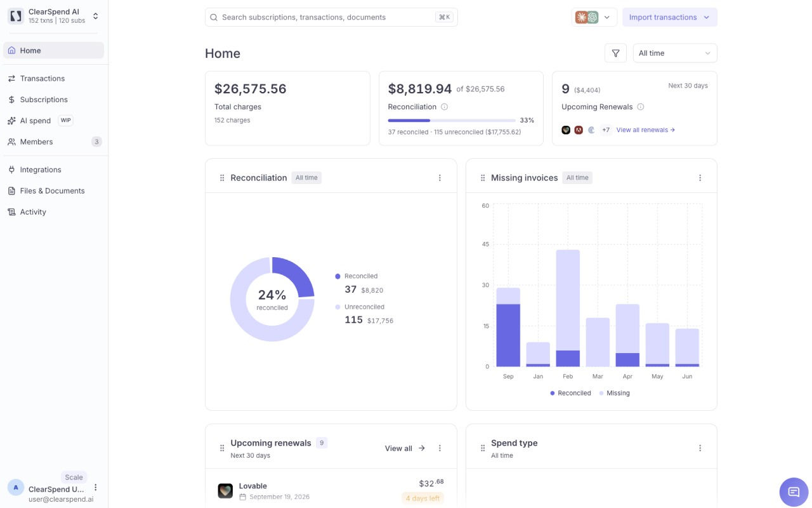Click View all in Upcoming renewals card

click(405, 448)
